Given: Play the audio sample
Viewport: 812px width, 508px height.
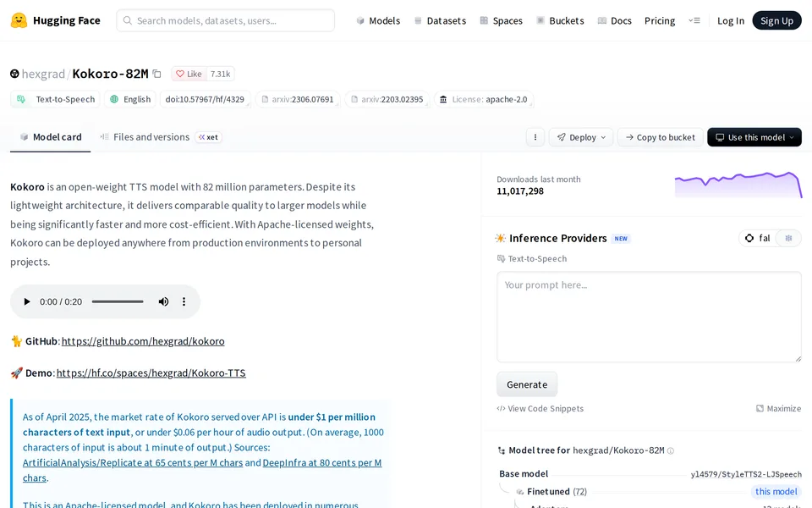Looking at the screenshot, I should tap(27, 301).
